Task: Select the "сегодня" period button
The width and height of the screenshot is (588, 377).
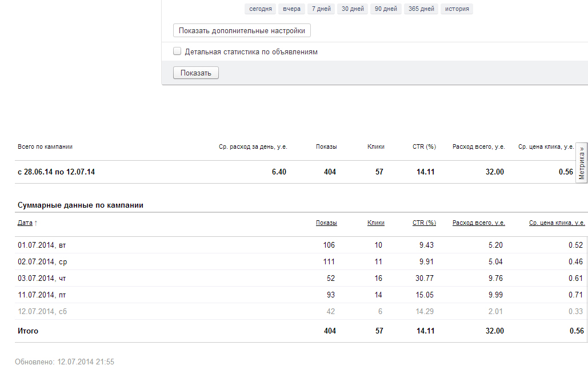Action: point(261,9)
